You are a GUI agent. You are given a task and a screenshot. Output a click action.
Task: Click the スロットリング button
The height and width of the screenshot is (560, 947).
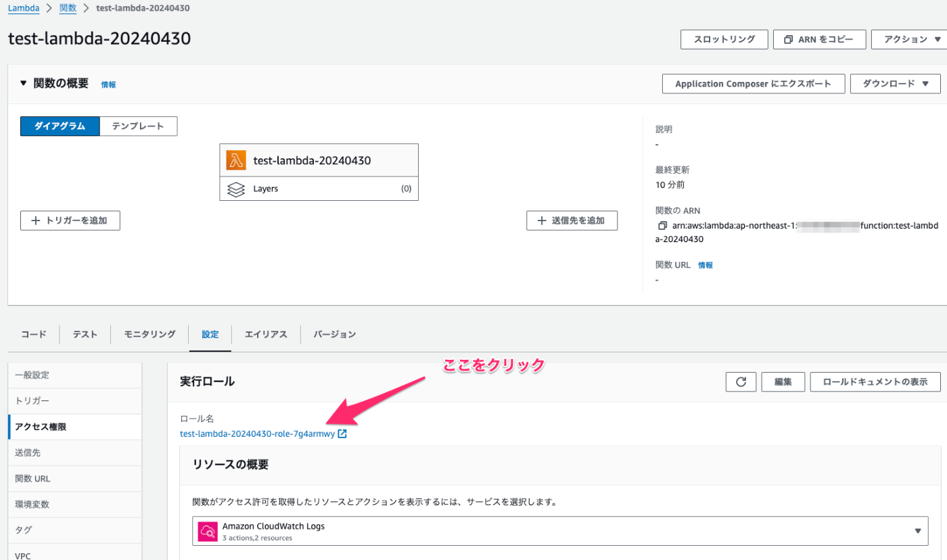(x=724, y=39)
